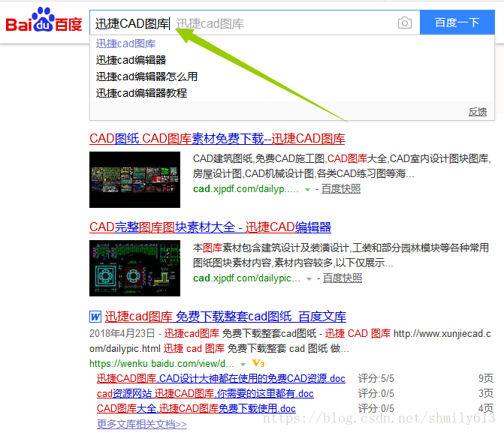Expand dropdown arrow after cad.xjpdf.com/dailyp.....
504x433 pixels.
[307, 190]
